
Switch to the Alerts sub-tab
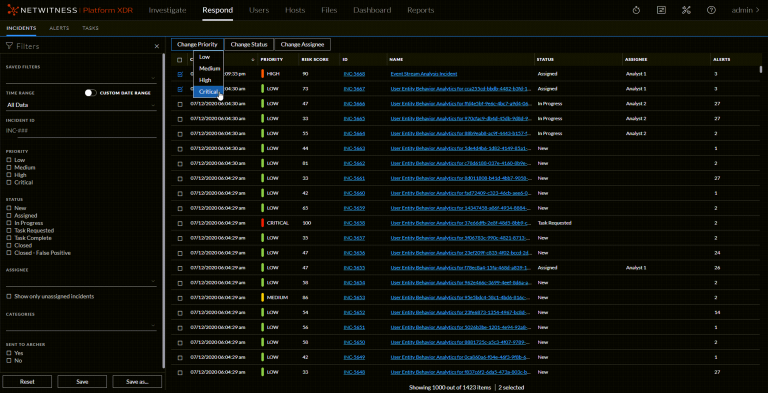point(59,28)
